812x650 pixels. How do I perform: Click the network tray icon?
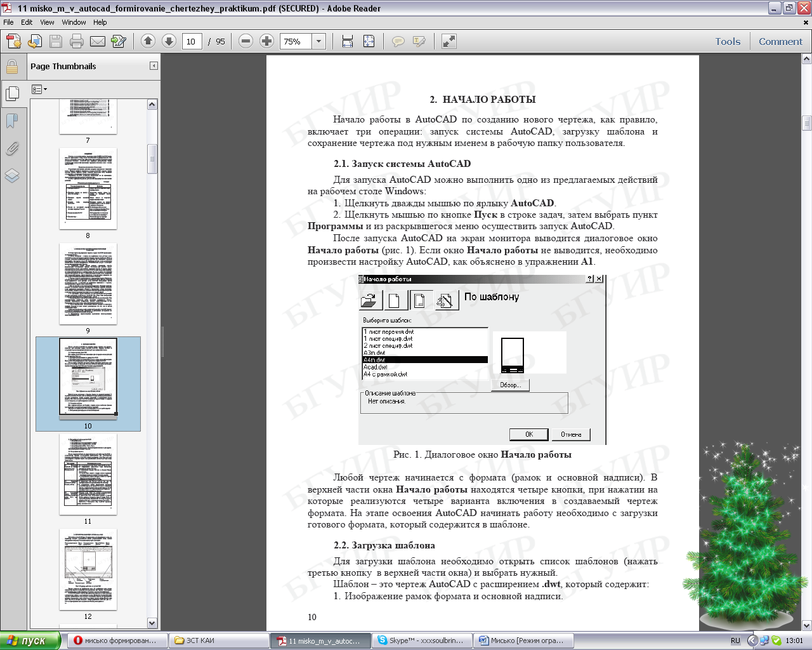764,640
